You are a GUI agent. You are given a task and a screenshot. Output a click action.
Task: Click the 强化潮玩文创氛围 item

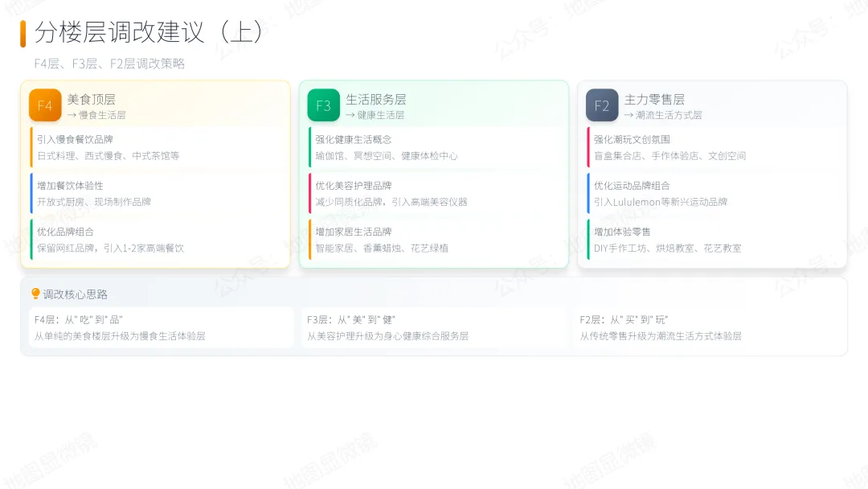point(632,140)
